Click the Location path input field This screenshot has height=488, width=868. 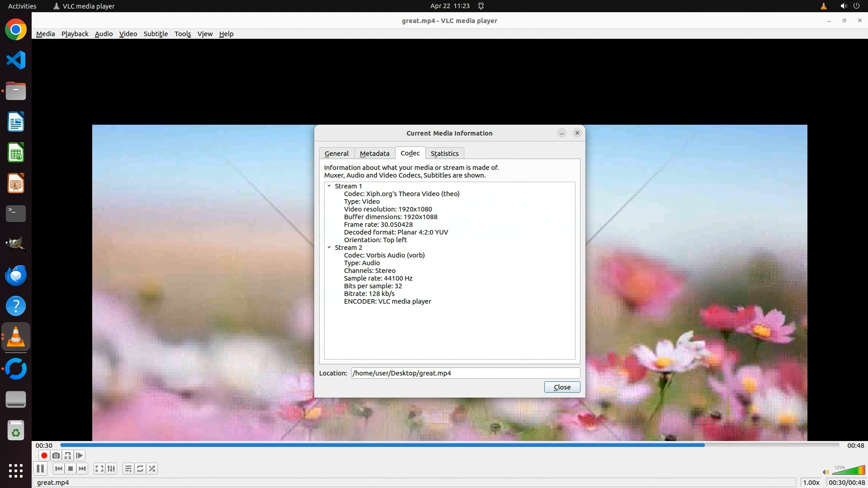465,373
